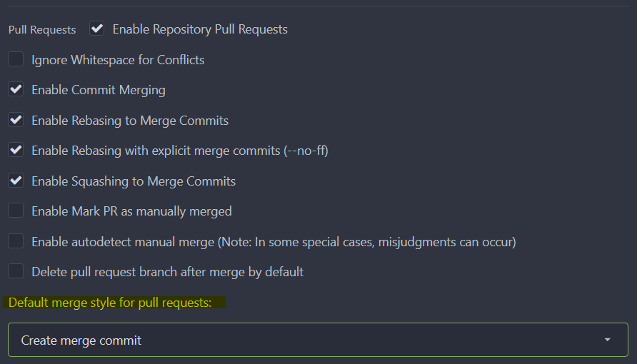Turn off the Enable Squashing to Merge Commits checkbox
The height and width of the screenshot is (364, 637).
pos(16,181)
